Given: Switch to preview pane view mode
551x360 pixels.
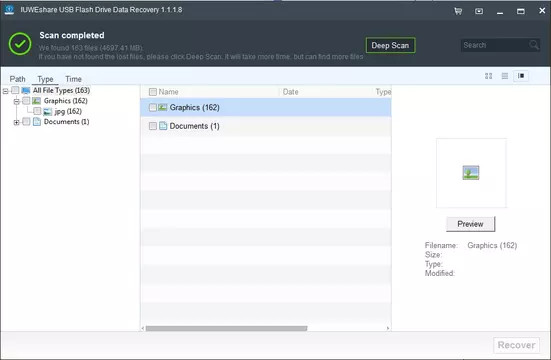Looking at the screenshot, I should 521,76.
